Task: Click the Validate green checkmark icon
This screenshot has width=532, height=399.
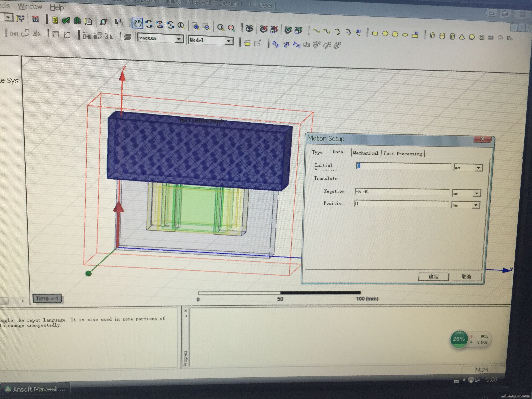Action: tap(66, 20)
